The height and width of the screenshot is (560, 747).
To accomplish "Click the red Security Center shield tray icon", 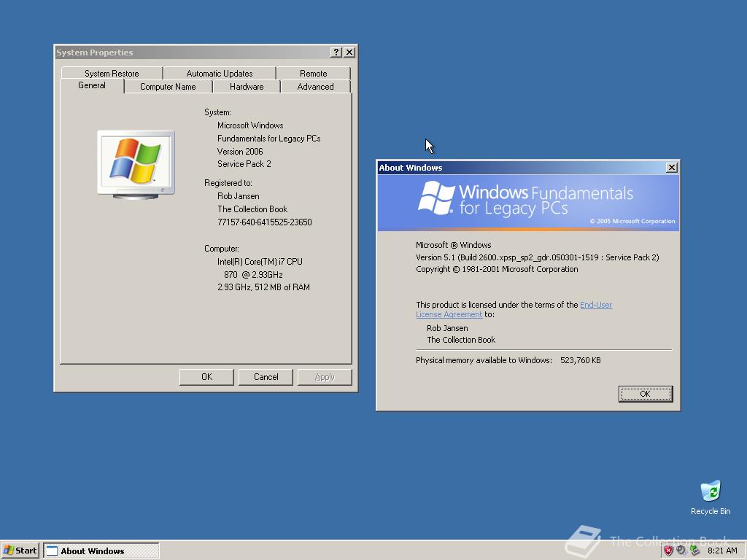I will [x=668, y=551].
